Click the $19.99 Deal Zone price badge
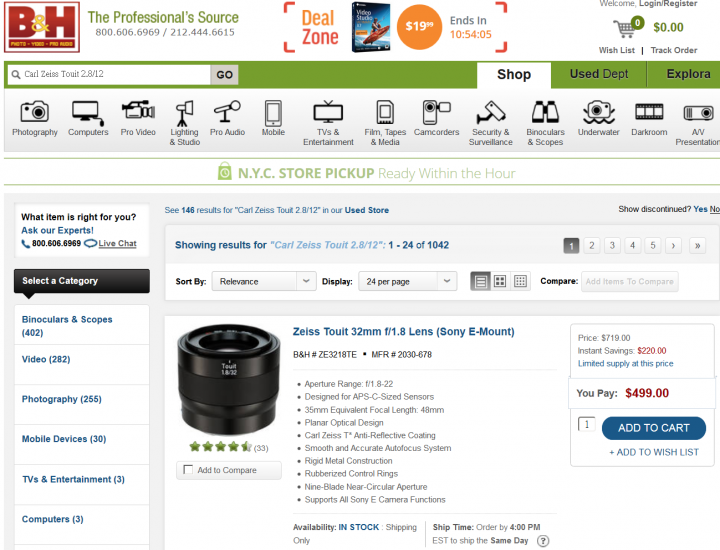 pos(419,27)
